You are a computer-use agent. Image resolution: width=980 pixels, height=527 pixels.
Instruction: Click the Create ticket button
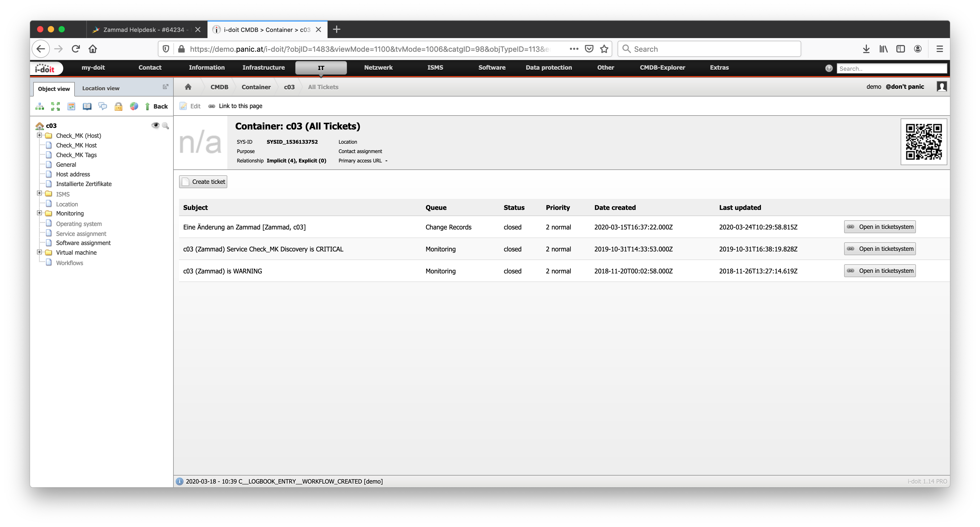[203, 181]
